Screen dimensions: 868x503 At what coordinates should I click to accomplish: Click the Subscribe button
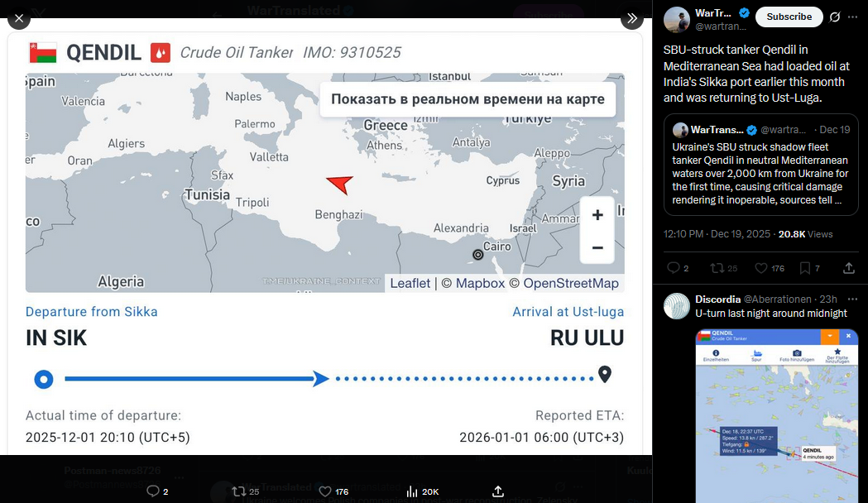789,17
